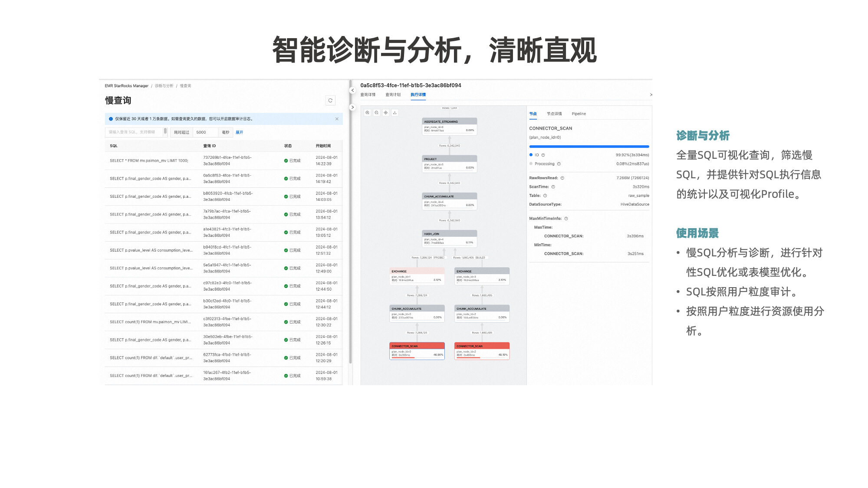868x488 pixels.
Task: Click help icon next to MaxMinTimeInfo
Action: point(566,219)
